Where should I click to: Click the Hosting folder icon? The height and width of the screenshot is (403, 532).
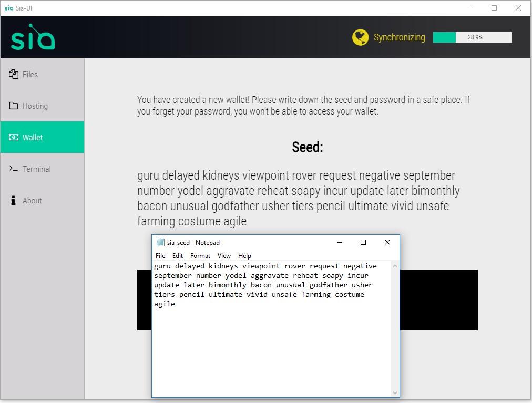[x=14, y=106]
